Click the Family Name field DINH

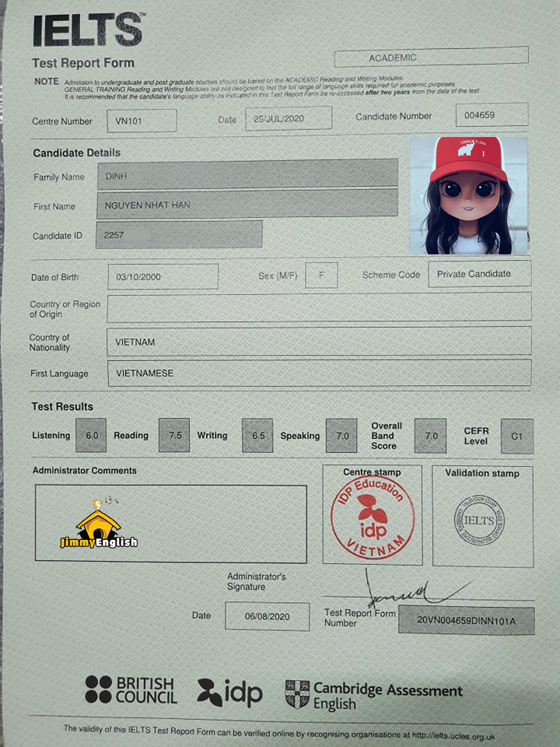tap(247, 173)
